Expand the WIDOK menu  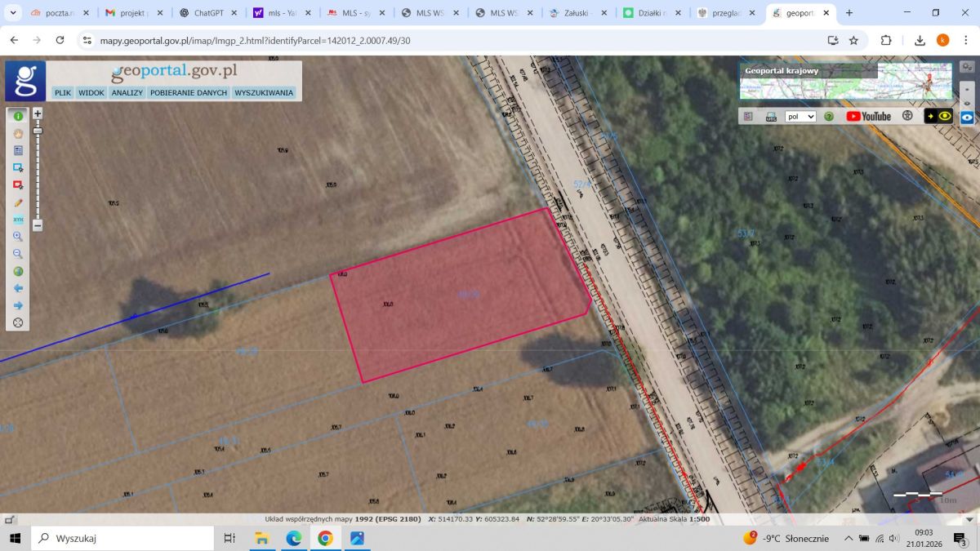coord(91,93)
